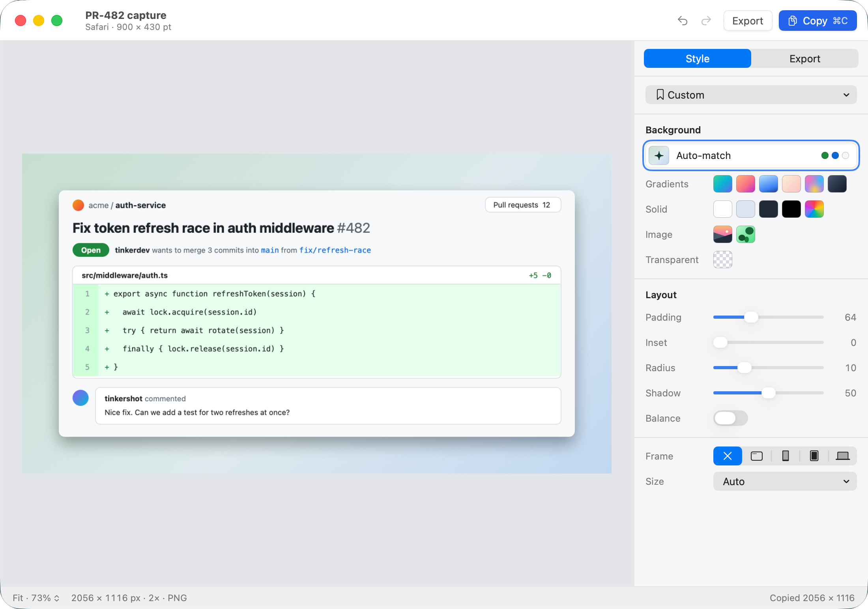The height and width of the screenshot is (609, 868).
Task: Click the Copy ⌘C button
Action: pyautogui.click(x=817, y=21)
